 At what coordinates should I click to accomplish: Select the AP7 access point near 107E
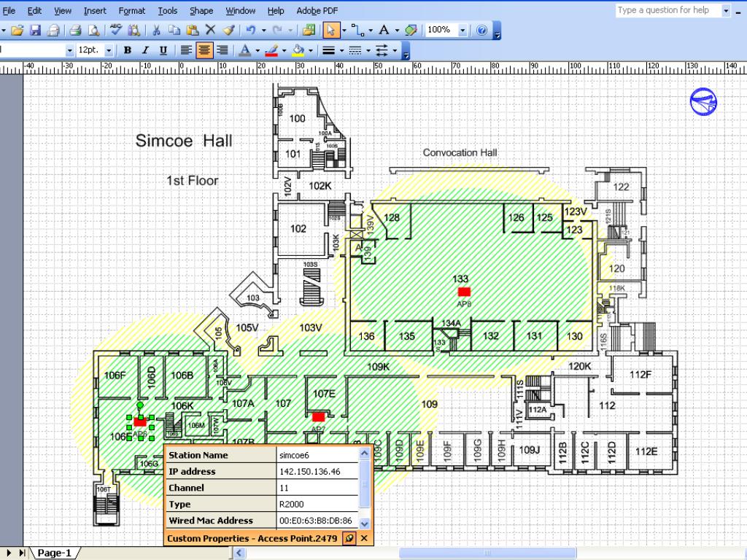coord(318,417)
